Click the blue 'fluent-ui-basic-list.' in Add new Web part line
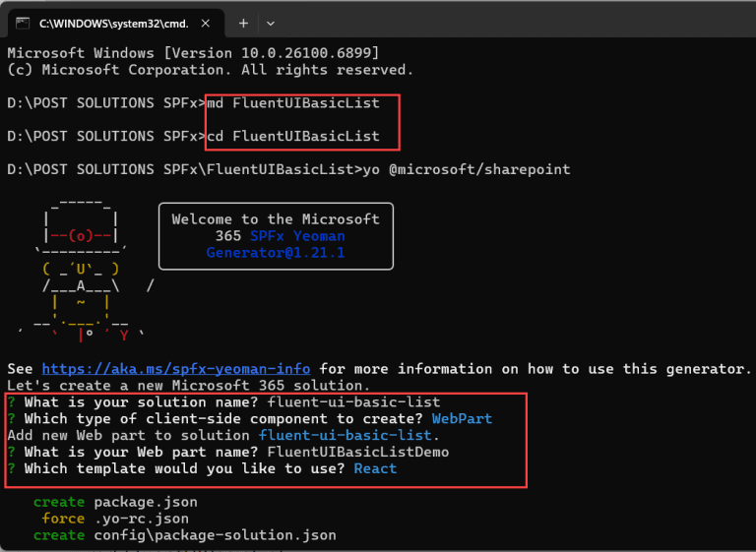 click(349, 435)
